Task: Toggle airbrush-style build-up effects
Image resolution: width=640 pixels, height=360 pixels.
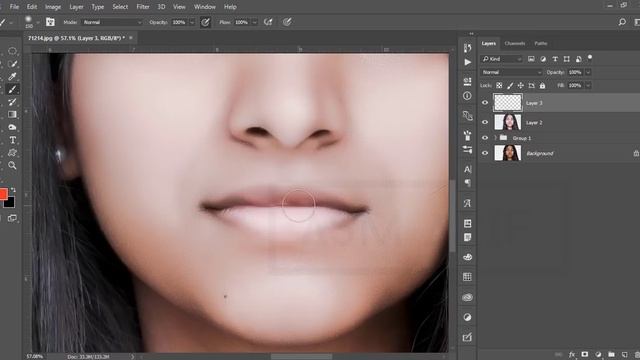Action: tap(268, 22)
